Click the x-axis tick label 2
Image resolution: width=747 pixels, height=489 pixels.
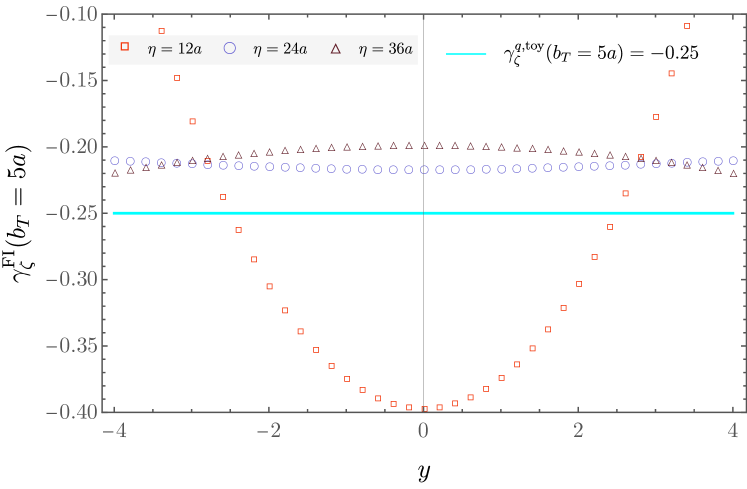pos(578,431)
